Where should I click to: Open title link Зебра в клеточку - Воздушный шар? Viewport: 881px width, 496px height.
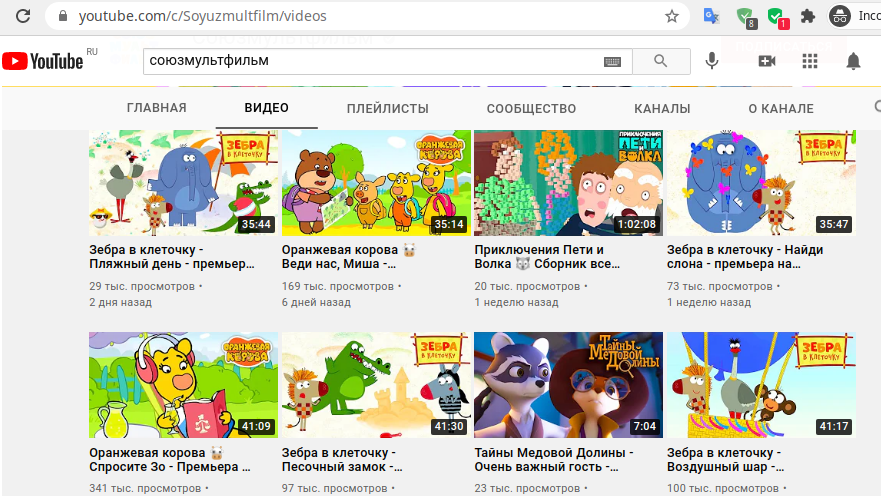pyautogui.click(x=726, y=459)
